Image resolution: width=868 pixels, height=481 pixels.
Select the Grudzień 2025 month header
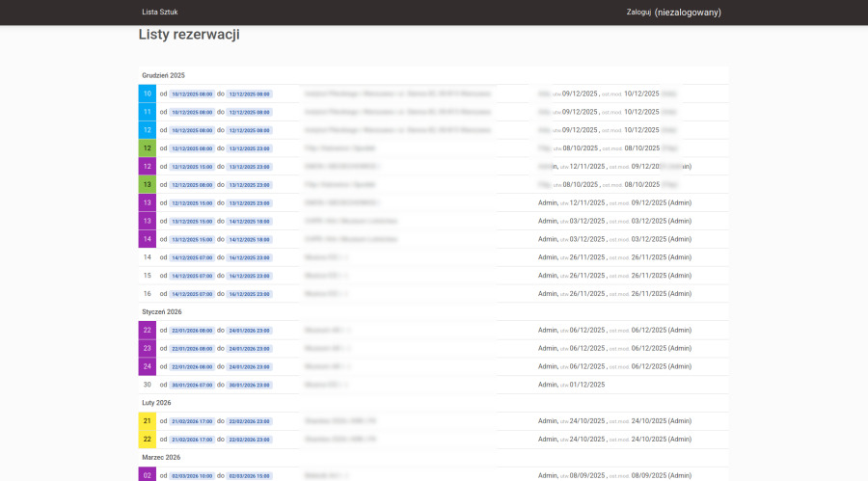coord(163,75)
